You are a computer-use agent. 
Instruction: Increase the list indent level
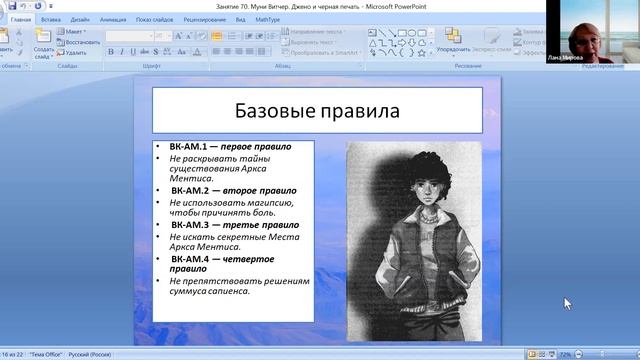pyautogui.click(x=259, y=36)
